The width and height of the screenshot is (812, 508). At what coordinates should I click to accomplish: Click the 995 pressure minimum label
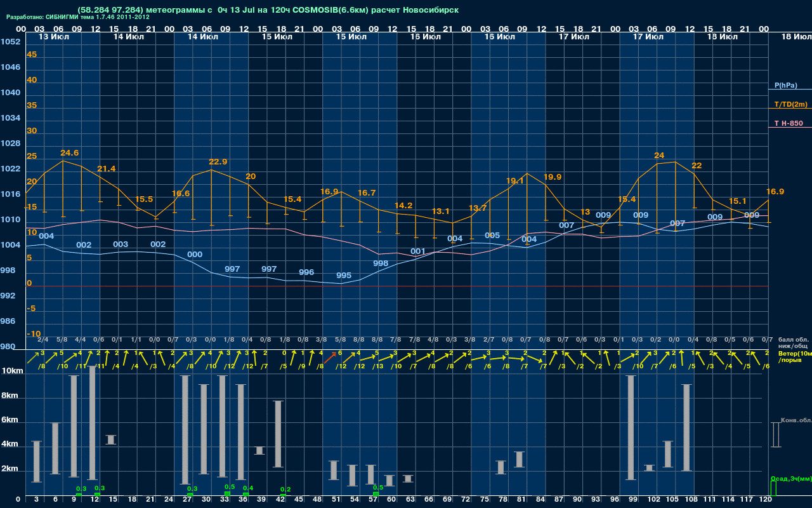coord(344,276)
